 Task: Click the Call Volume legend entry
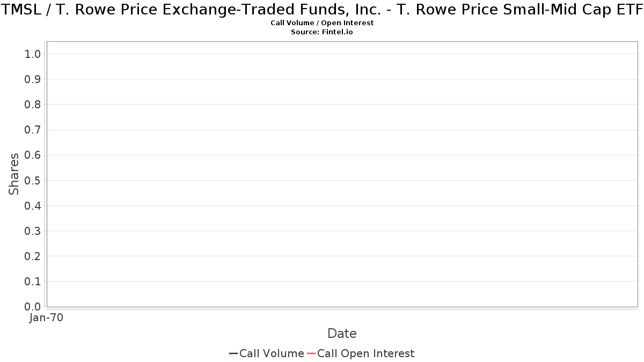click(267, 353)
